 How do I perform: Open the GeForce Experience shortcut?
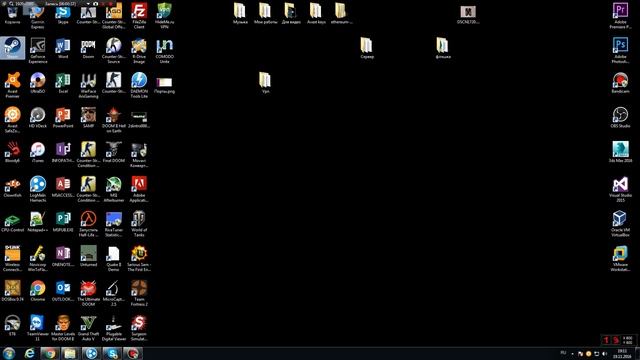click(38, 50)
